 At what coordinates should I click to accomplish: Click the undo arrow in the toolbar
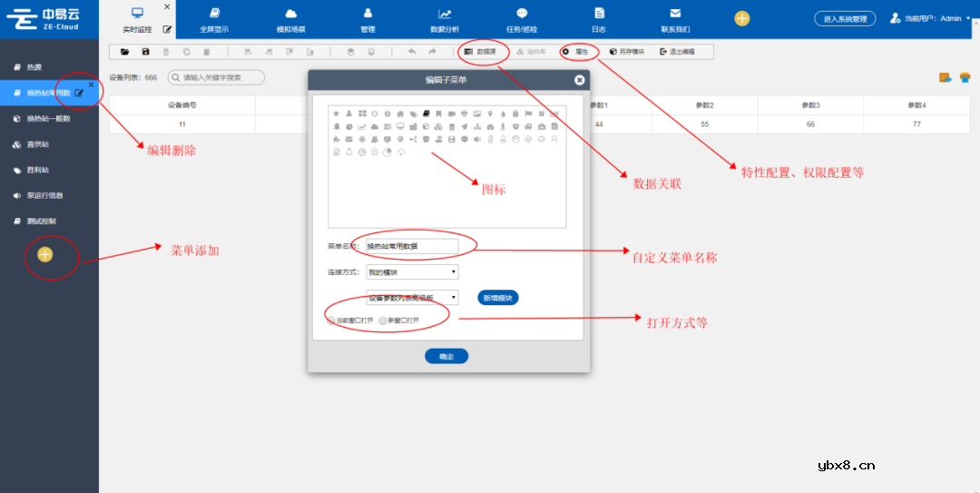[412, 52]
